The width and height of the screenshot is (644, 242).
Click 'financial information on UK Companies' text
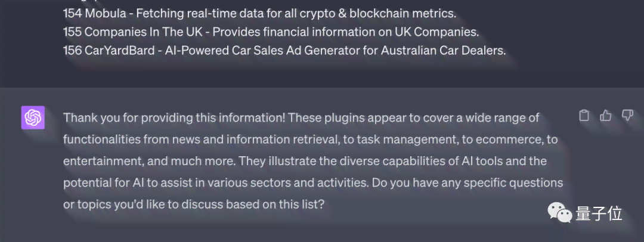click(380, 32)
